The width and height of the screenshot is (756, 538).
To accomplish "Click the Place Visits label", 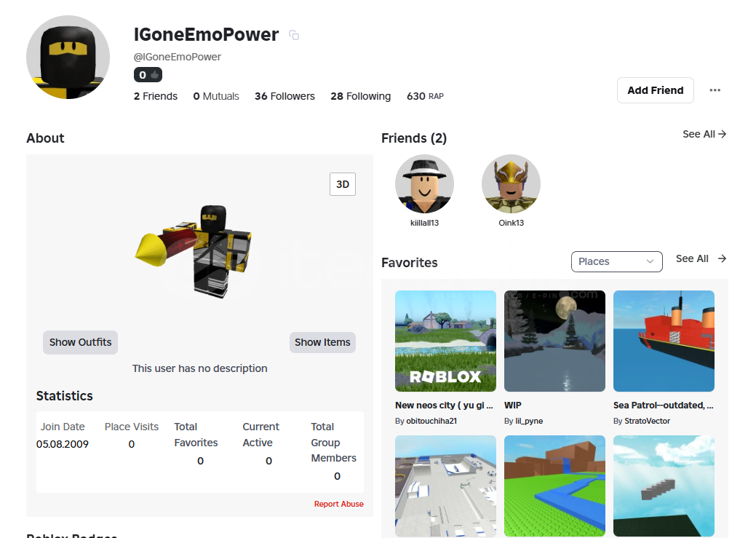I will (x=132, y=427).
